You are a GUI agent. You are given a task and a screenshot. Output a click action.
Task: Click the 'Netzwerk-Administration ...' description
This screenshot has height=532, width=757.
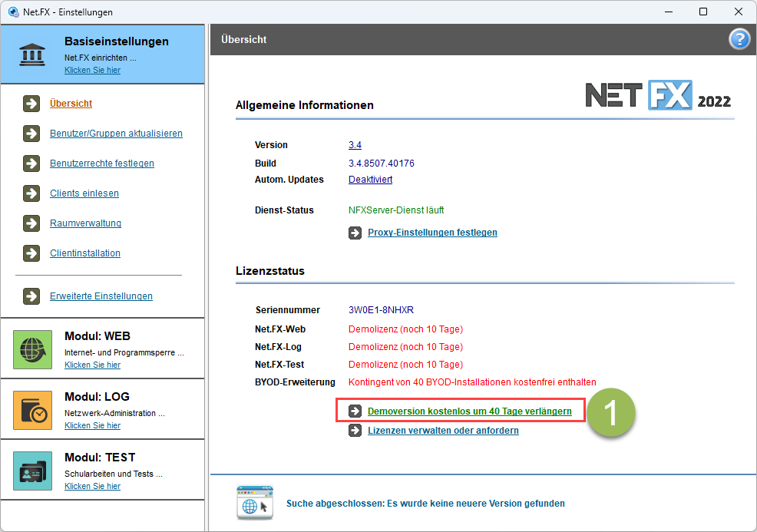(114, 413)
